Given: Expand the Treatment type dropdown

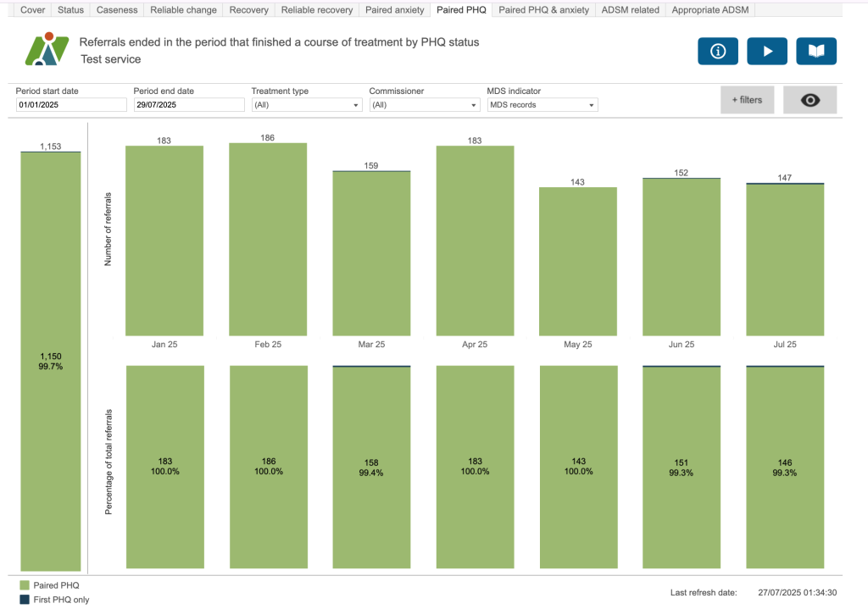Looking at the screenshot, I should point(307,105).
